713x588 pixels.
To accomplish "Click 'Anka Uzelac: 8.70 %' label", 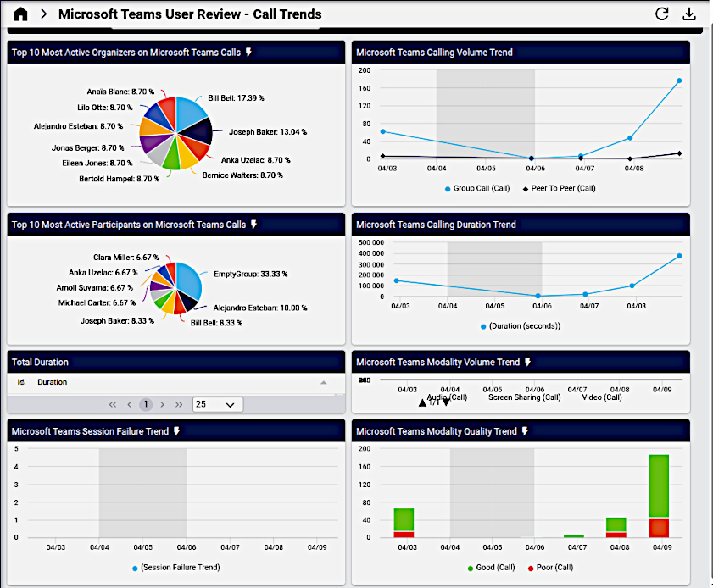I will click(x=255, y=160).
